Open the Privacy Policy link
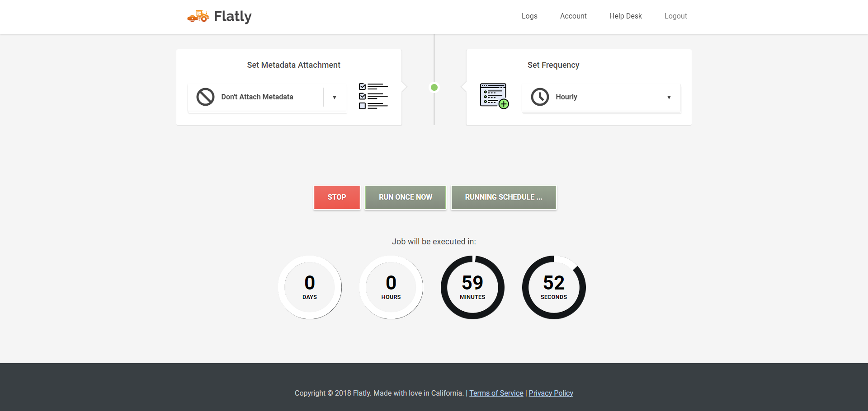The image size is (868, 411). pyautogui.click(x=551, y=393)
